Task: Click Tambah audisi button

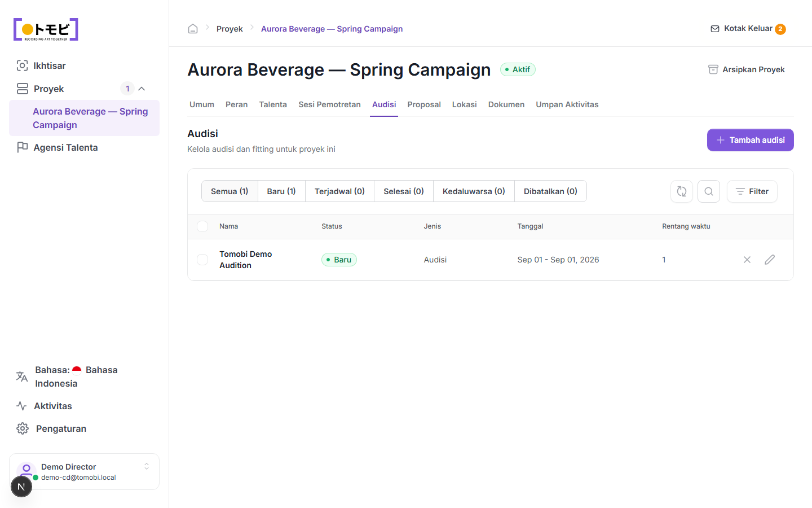Action: click(751, 140)
